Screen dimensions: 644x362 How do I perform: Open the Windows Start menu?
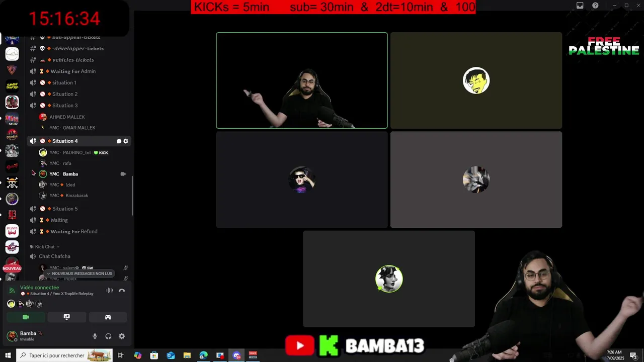[8, 355]
